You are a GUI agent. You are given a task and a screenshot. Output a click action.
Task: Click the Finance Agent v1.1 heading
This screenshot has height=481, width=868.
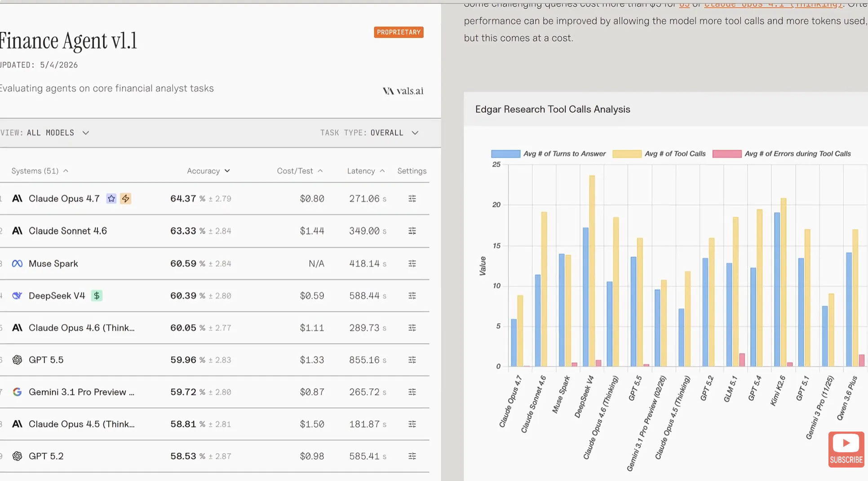pyautogui.click(x=68, y=41)
